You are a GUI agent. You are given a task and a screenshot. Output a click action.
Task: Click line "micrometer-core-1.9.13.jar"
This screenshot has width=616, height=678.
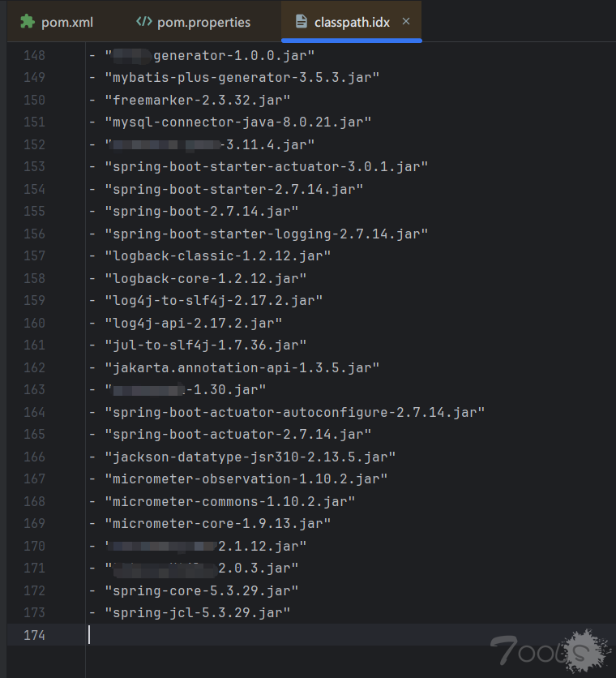217,524
